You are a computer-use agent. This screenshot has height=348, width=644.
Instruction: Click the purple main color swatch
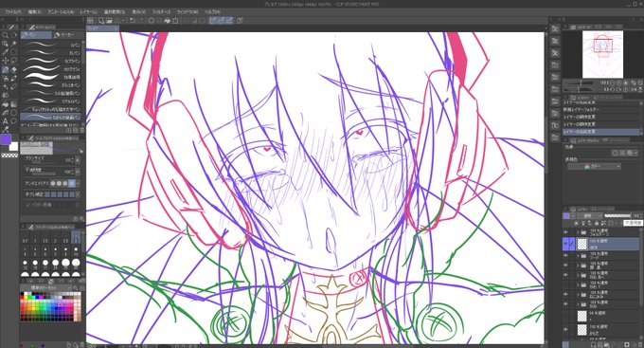[6, 139]
